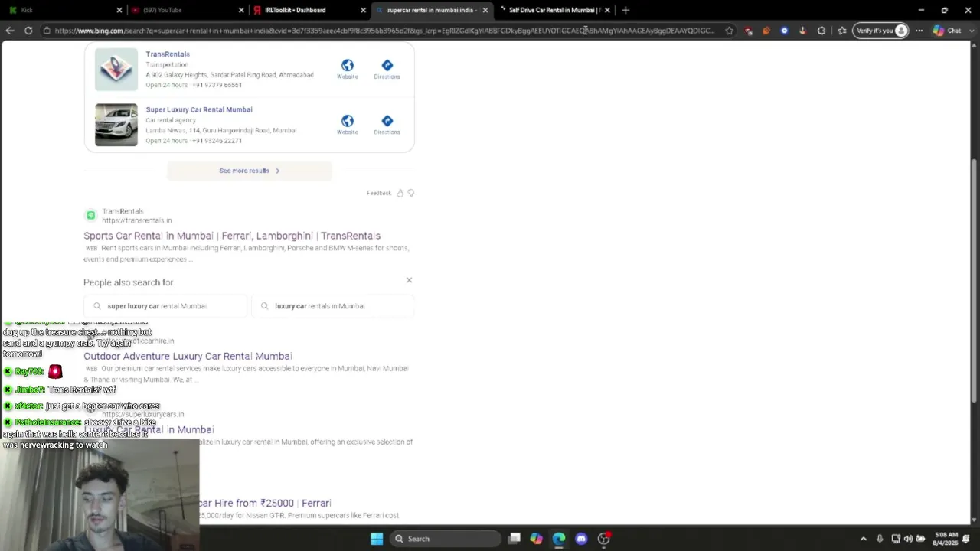Dismiss the People also search for section
The image size is (980, 551).
409,280
